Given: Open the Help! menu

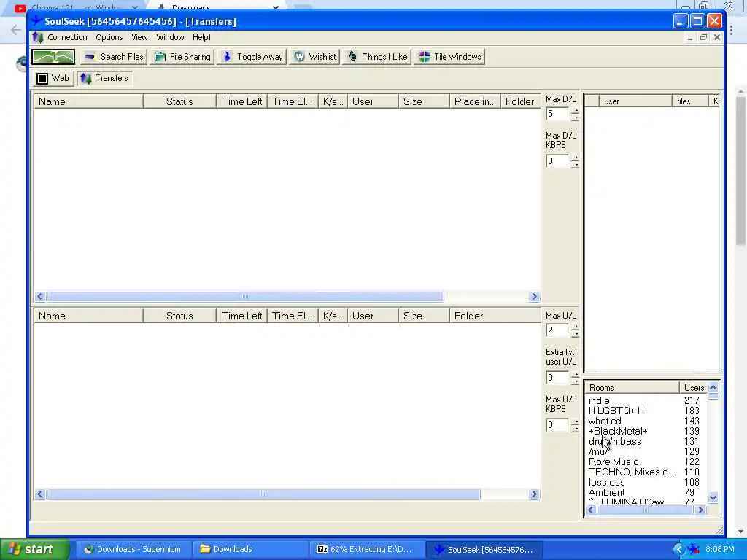Looking at the screenshot, I should click(x=201, y=37).
